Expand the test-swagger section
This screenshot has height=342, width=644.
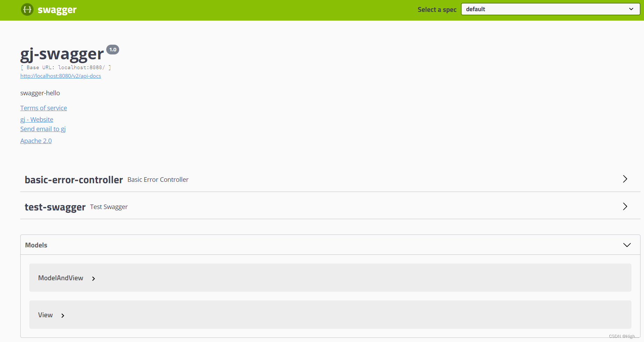[x=55, y=207]
